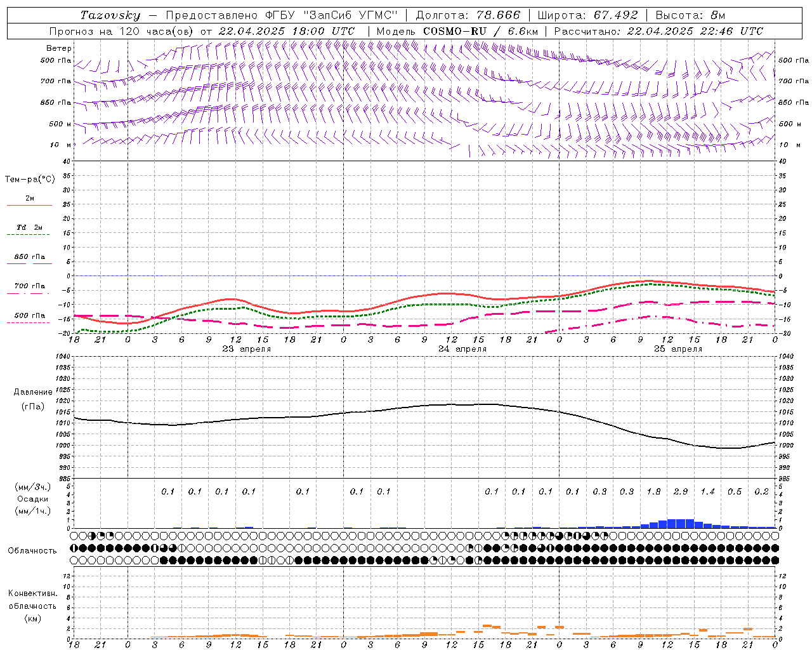Click the (мм/1ч.) precipitation unit label
812x650 pixels.
(32, 511)
